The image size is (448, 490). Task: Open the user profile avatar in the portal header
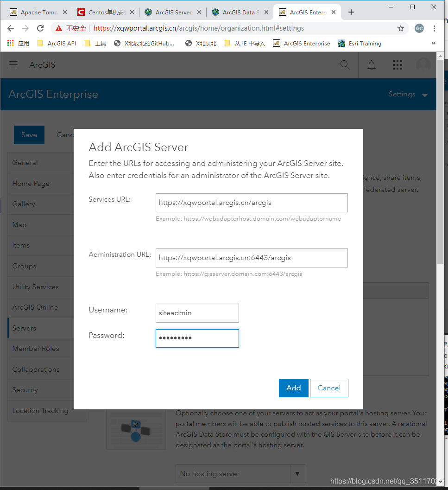[423, 65]
